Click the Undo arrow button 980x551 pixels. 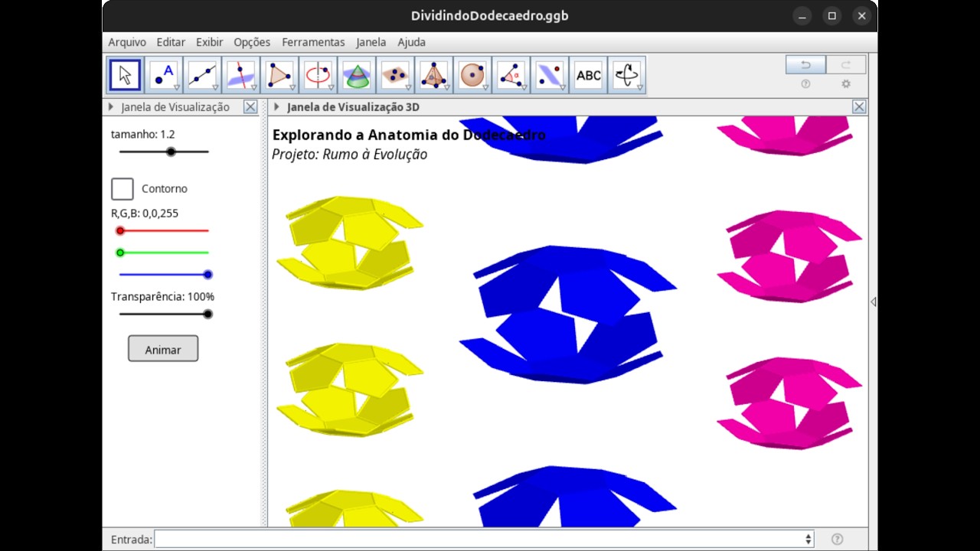805,65
